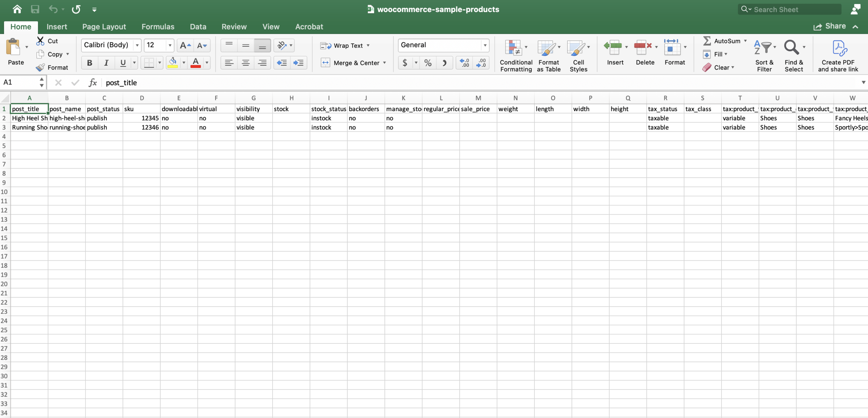868x418 pixels.
Task: Switch to the Formulas ribbon tab
Action: click(x=158, y=26)
